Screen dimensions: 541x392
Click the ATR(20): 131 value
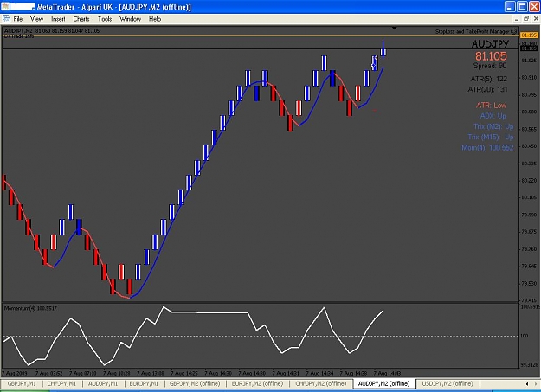click(x=487, y=90)
